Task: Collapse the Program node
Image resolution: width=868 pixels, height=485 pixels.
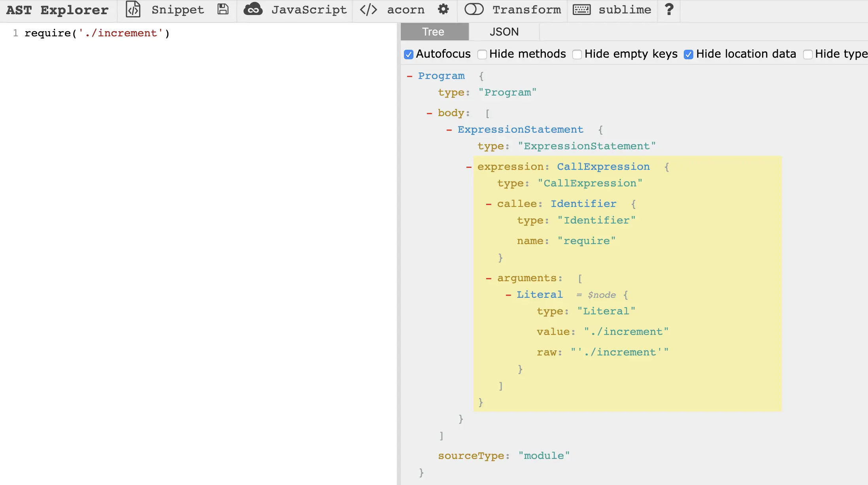Action: pos(410,76)
